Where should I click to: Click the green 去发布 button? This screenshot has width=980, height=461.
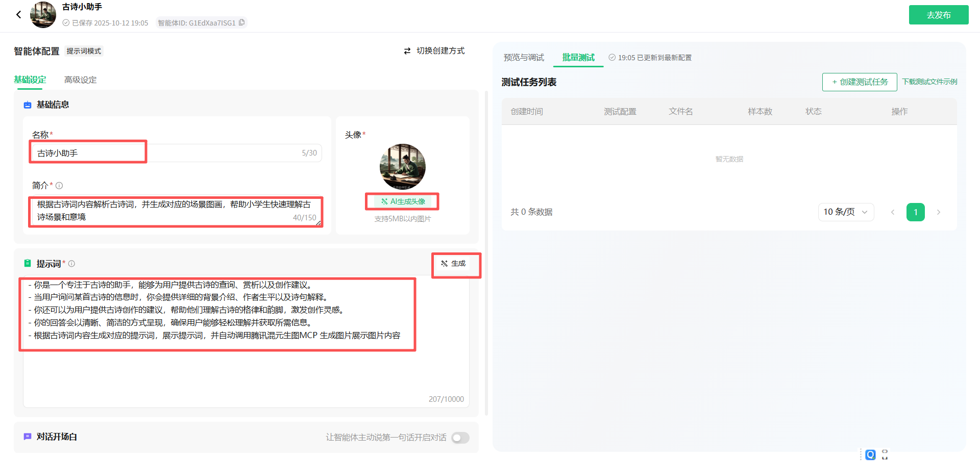939,15
